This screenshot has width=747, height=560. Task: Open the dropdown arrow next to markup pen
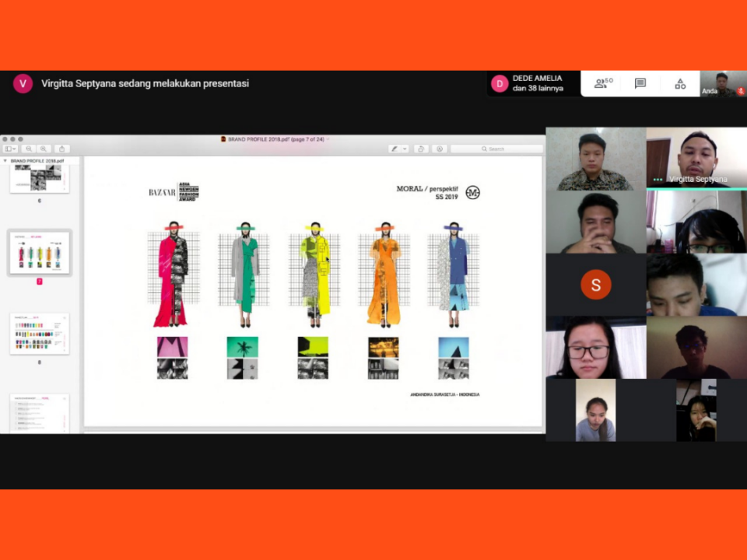tap(405, 149)
